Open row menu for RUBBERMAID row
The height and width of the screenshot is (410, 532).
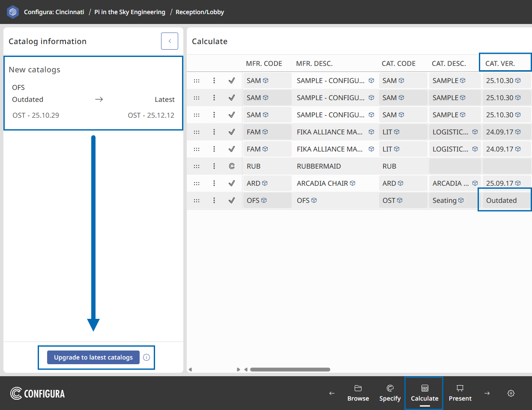pyautogui.click(x=214, y=166)
